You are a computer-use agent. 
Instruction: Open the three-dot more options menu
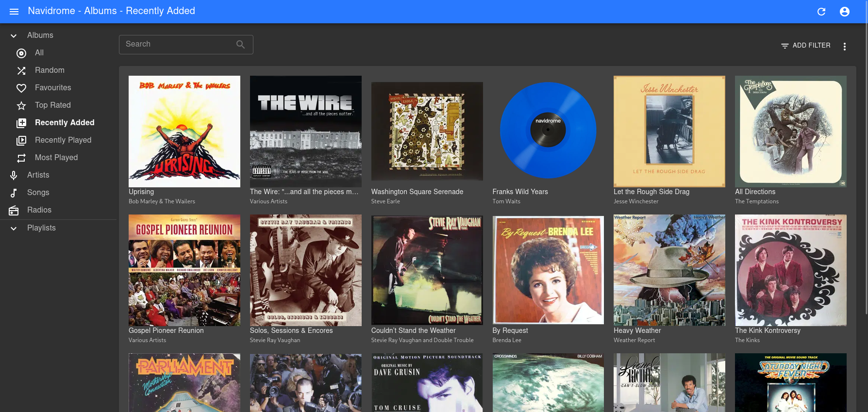(x=845, y=46)
